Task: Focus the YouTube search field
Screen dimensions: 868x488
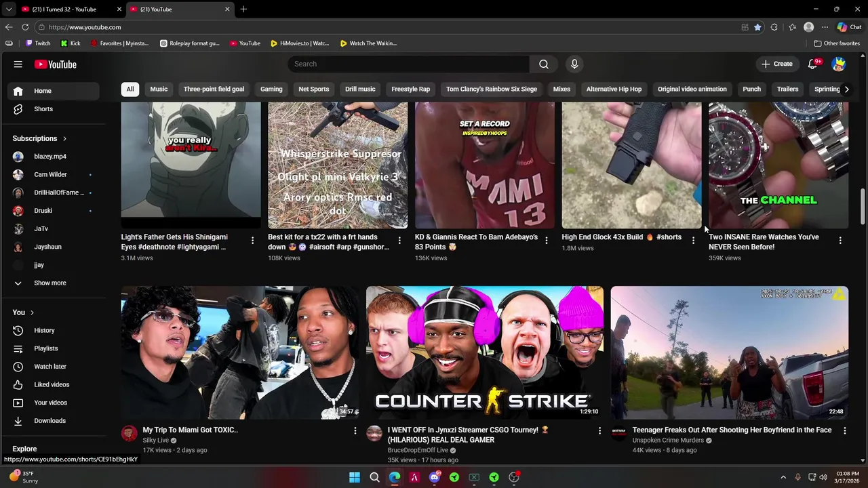Action: coord(409,64)
